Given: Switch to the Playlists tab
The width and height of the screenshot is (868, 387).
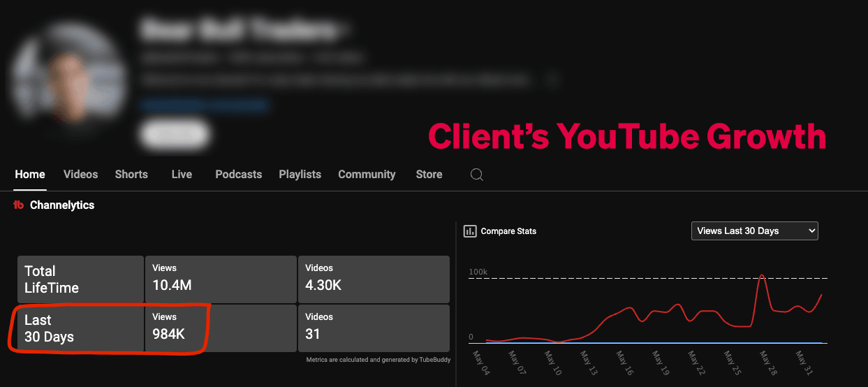Looking at the screenshot, I should [300, 175].
